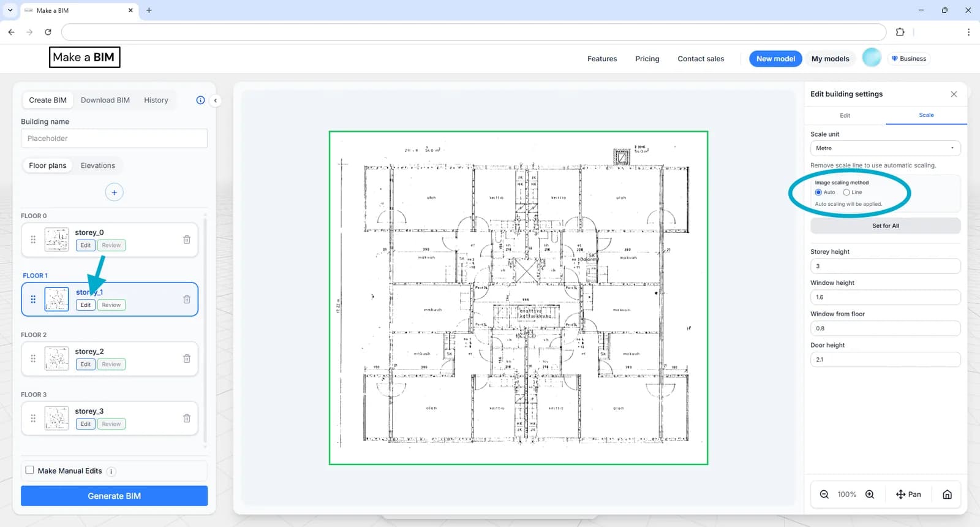
Task: Delete storey_3 with its trash icon
Action: [187, 418]
